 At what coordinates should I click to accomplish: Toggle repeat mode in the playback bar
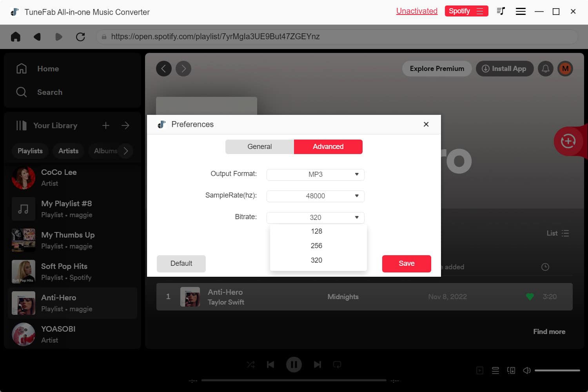[x=337, y=365]
